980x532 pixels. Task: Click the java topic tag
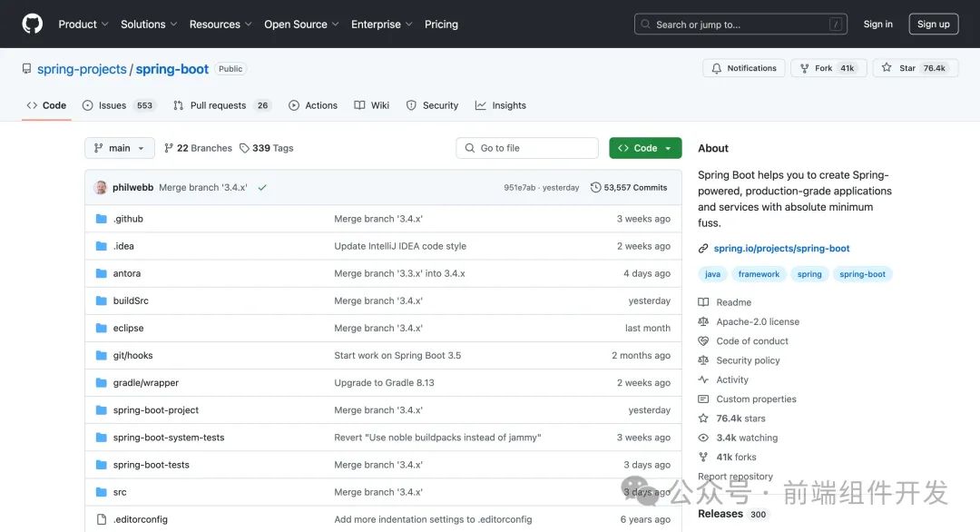(x=712, y=274)
